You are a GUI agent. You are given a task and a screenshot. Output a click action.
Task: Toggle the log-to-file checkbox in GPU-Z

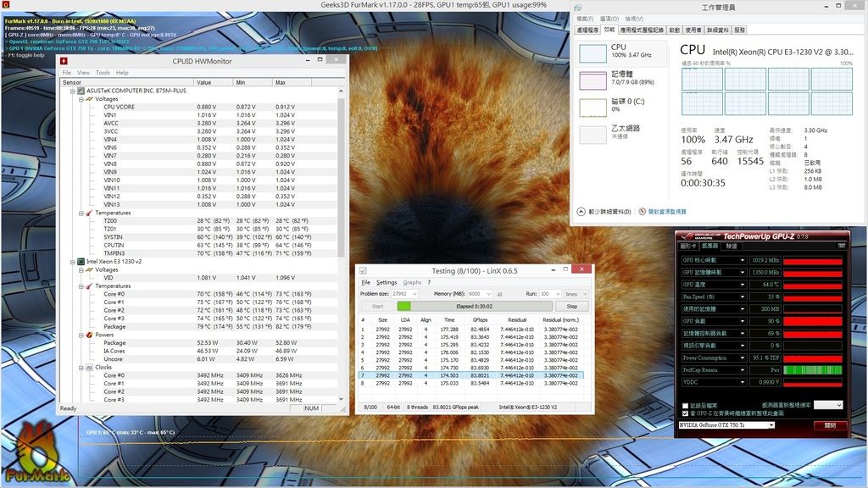coord(685,406)
